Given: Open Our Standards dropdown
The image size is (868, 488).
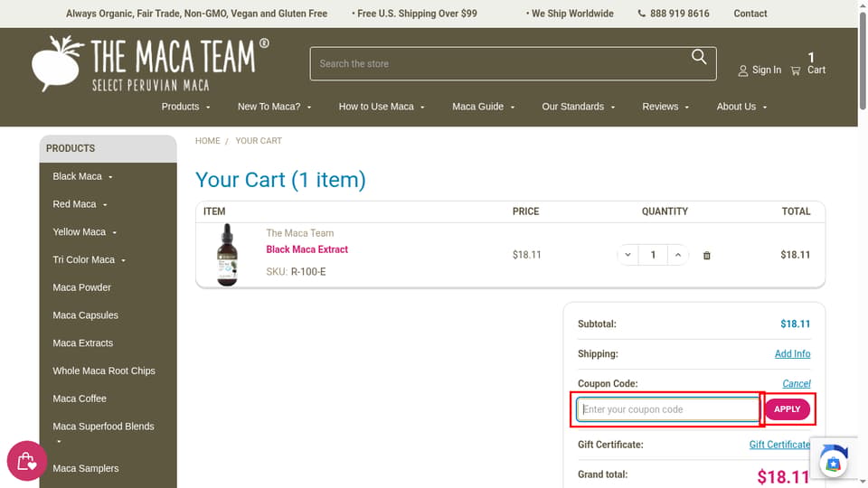Looking at the screenshot, I should pos(578,107).
